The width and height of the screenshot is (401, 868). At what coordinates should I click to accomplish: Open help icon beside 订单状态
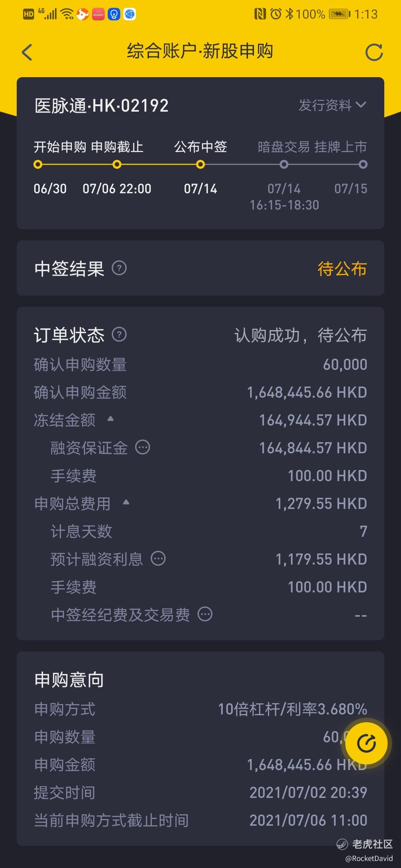pyautogui.click(x=119, y=335)
